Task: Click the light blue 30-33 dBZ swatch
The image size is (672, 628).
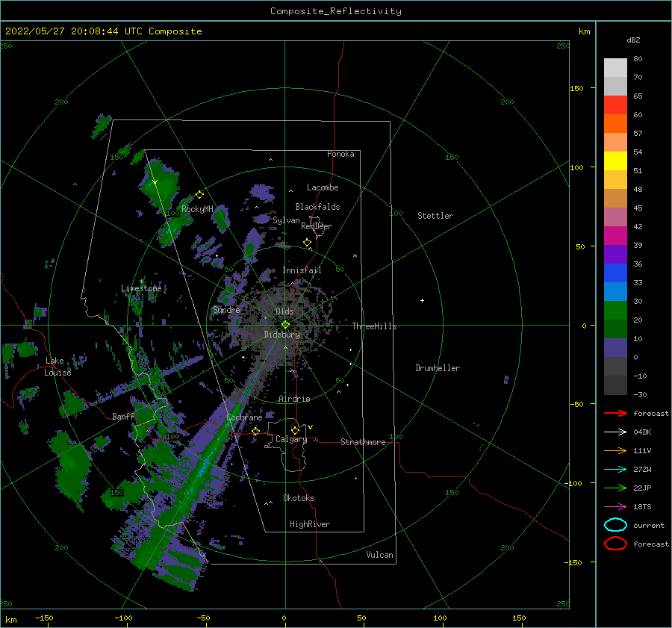Action: 615,291
